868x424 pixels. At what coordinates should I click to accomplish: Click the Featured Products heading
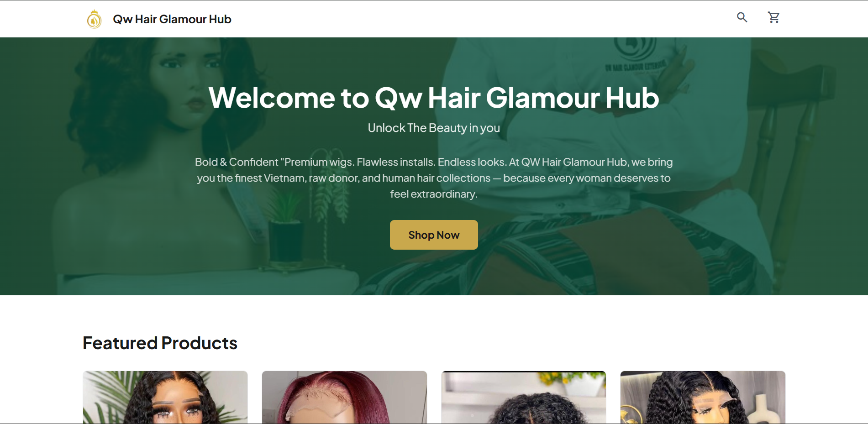[x=160, y=343]
